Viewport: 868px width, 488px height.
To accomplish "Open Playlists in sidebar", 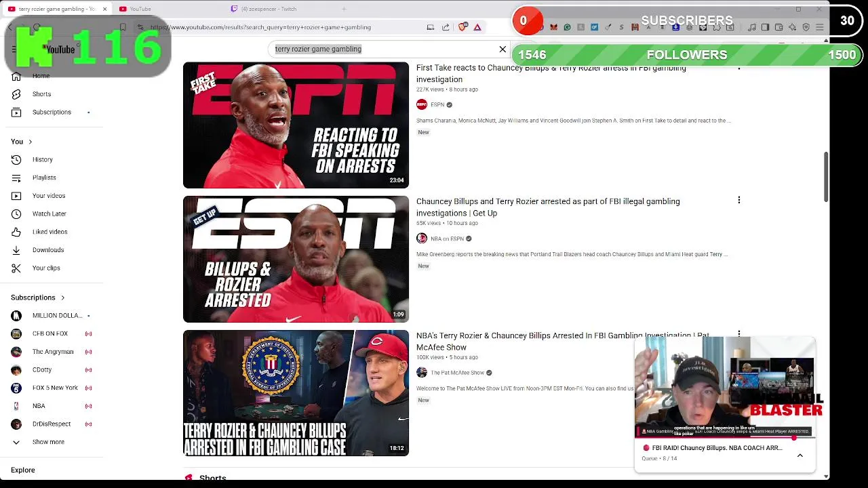I will [44, 178].
